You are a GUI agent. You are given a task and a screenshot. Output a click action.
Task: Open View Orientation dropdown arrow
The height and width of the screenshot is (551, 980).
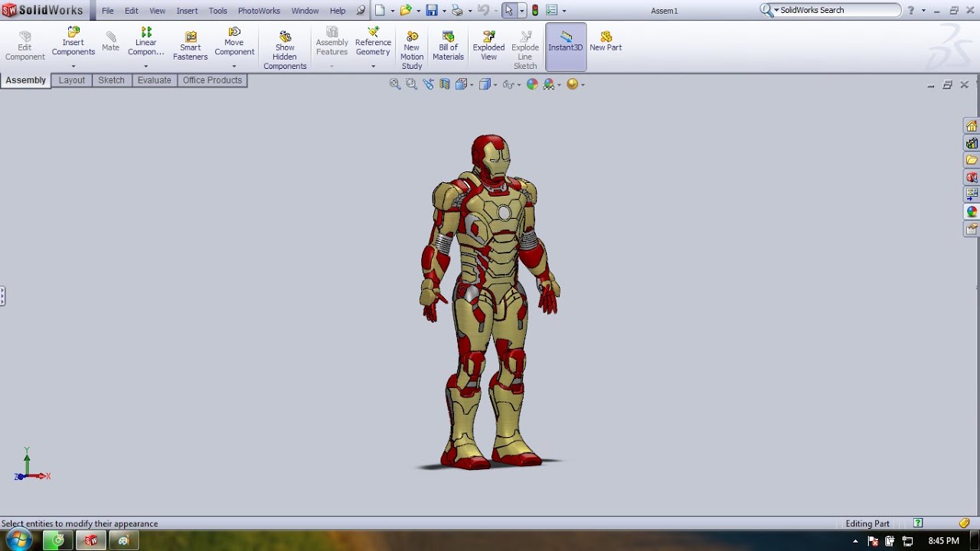pyautogui.click(x=472, y=85)
